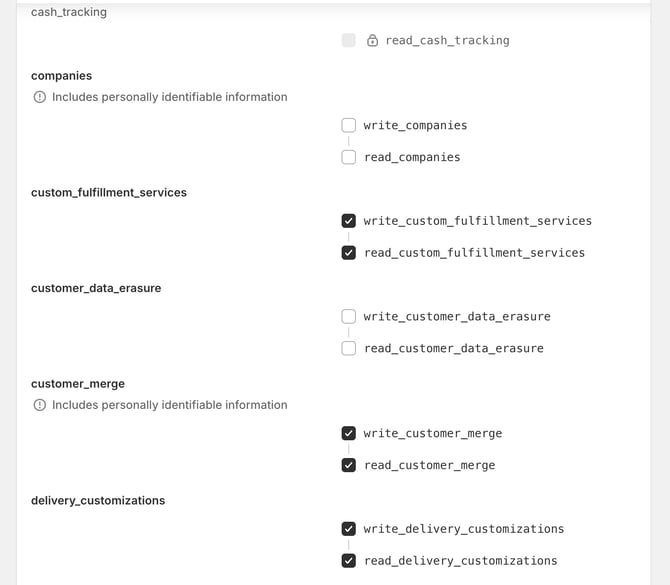Disable read_custom_fulfillment_services checkbox

pyautogui.click(x=348, y=253)
